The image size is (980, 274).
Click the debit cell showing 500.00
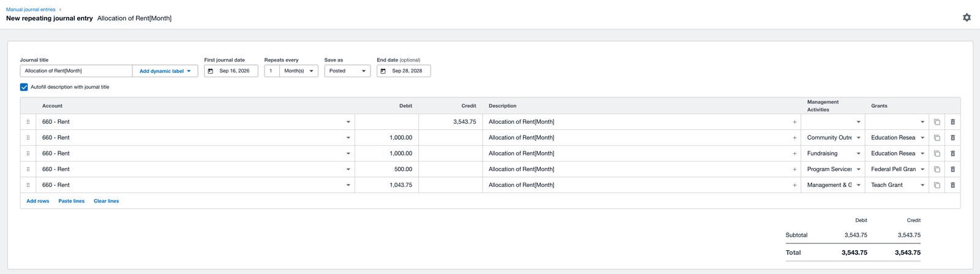[x=386, y=169]
